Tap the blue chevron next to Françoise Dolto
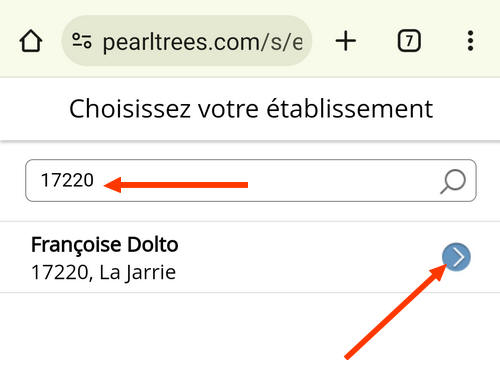The height and width of the screenshot is (374, 500). (x=456, y=257)
